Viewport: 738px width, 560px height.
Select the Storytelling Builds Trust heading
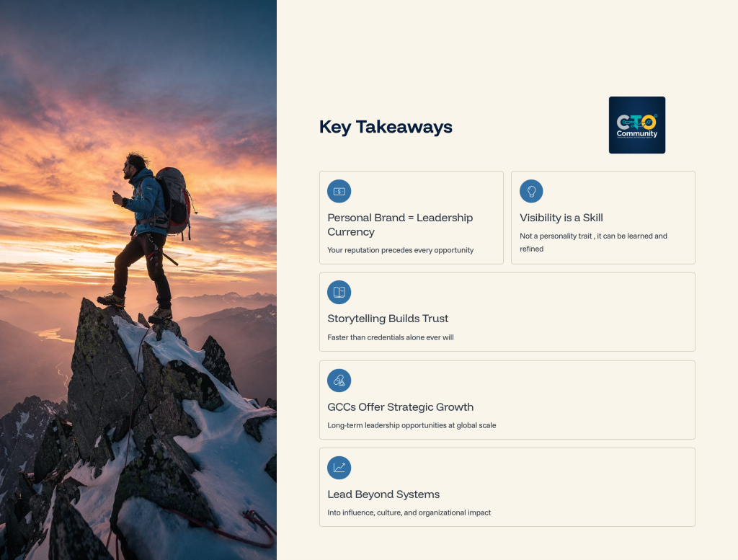click(x=388, y=318)
